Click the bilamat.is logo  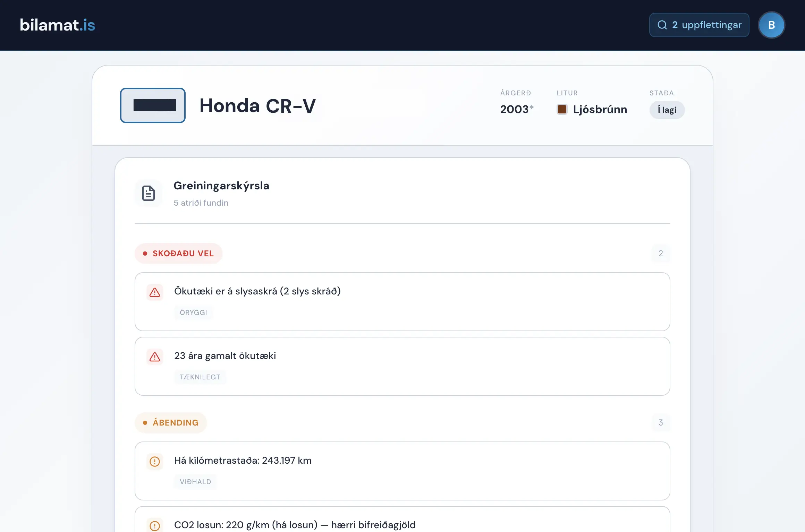click(x=58, y=25)
